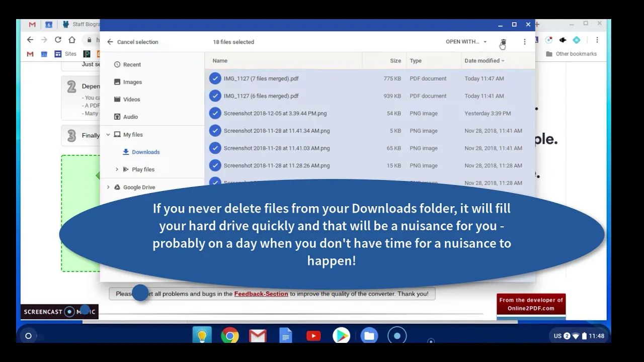This screenshot has height=362, width=644.
Task: Click the Today 11:47 AM date cell
Action: [x=484, y=78]
